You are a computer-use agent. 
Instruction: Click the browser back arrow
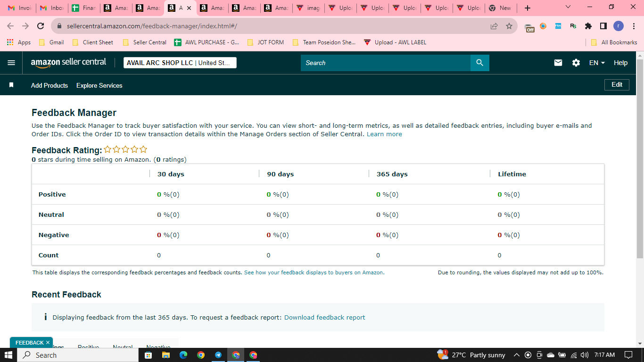pos(10,26)
